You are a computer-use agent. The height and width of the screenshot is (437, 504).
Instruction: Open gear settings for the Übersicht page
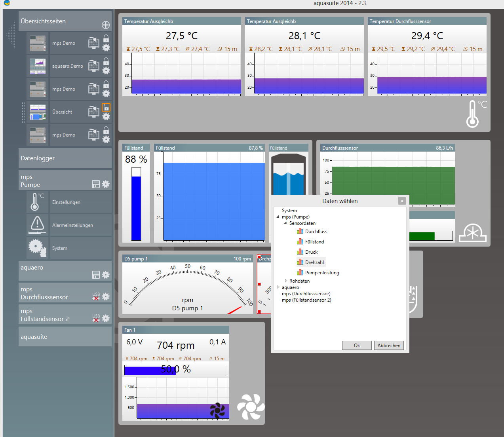tap(106, 117)
